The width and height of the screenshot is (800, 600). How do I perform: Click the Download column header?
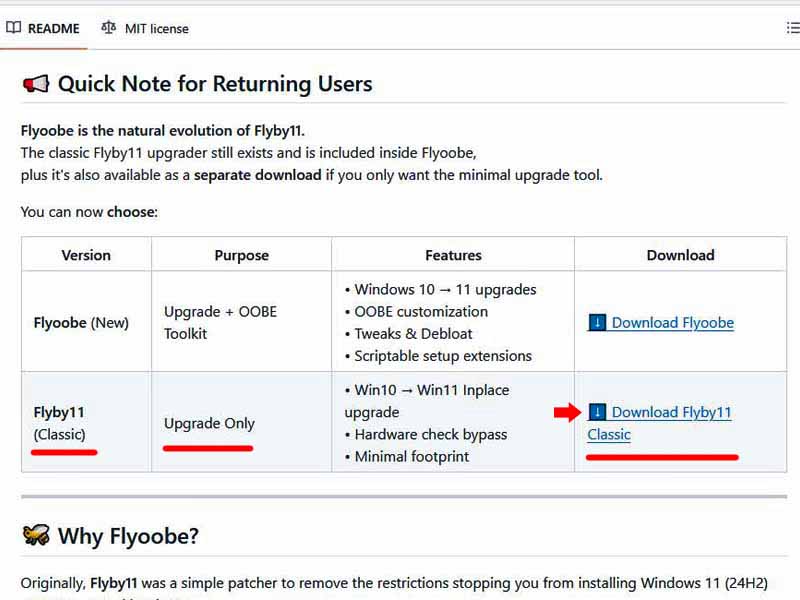680,255
